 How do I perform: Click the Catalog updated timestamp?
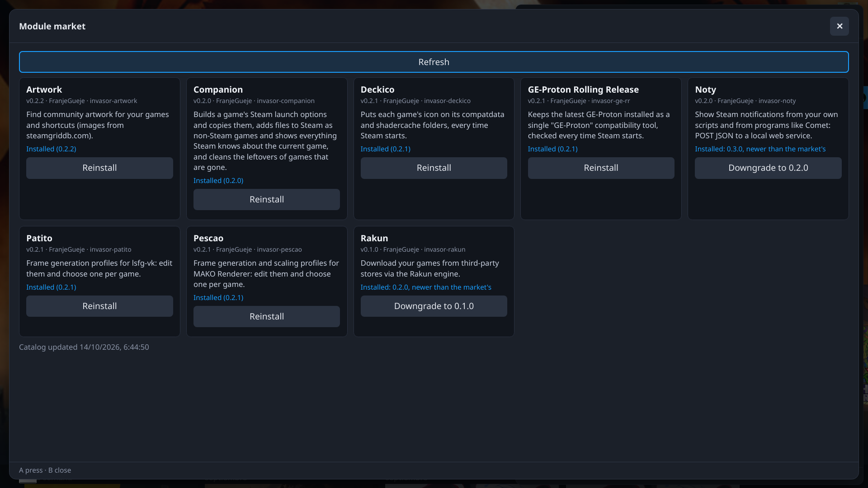(84, 347)
